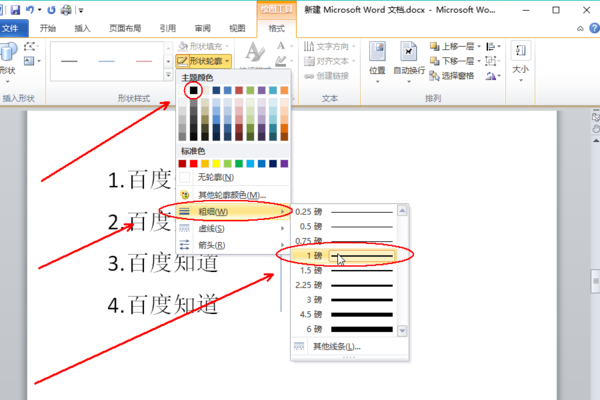Expand the shape styles gallery more arrow
Viewport: 600px width, 400px height.
coord(168,75)
